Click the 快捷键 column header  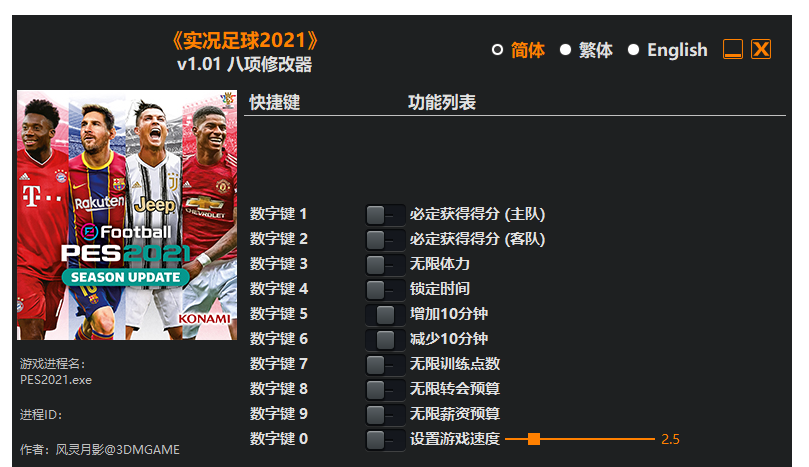pyautogui.click(x=274, y=103)
